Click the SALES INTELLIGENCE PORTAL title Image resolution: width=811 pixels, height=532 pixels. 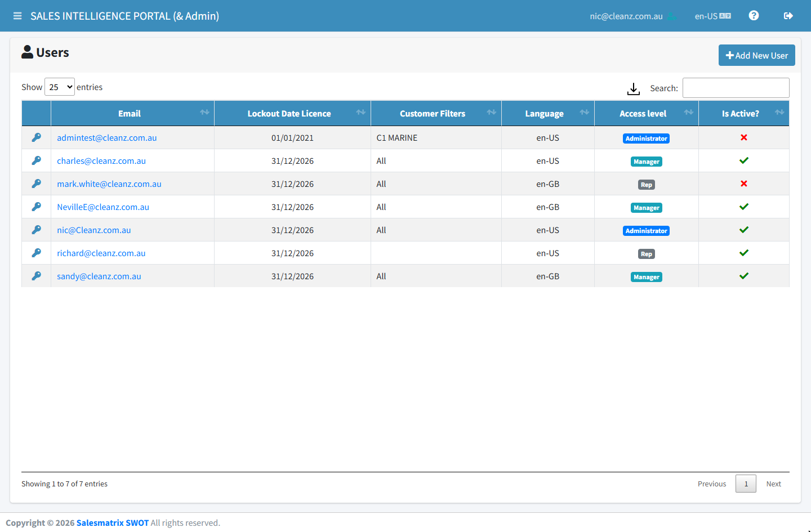coord(124,16)
